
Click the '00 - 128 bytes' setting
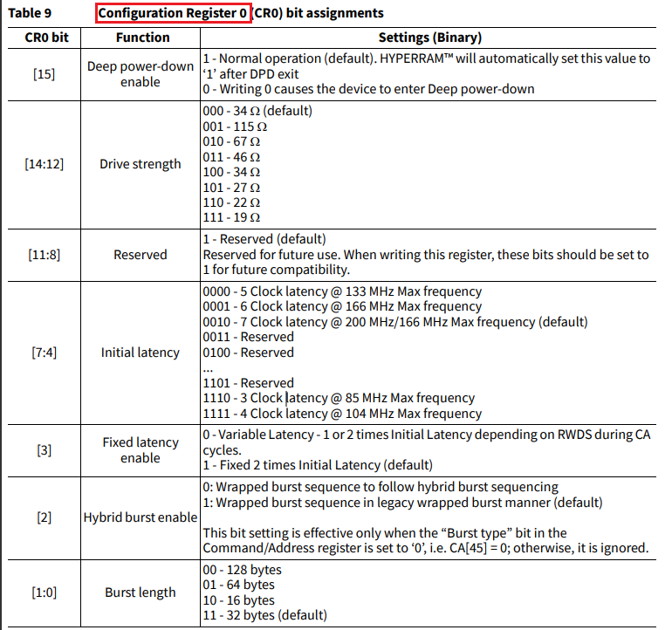pos(242,570)
